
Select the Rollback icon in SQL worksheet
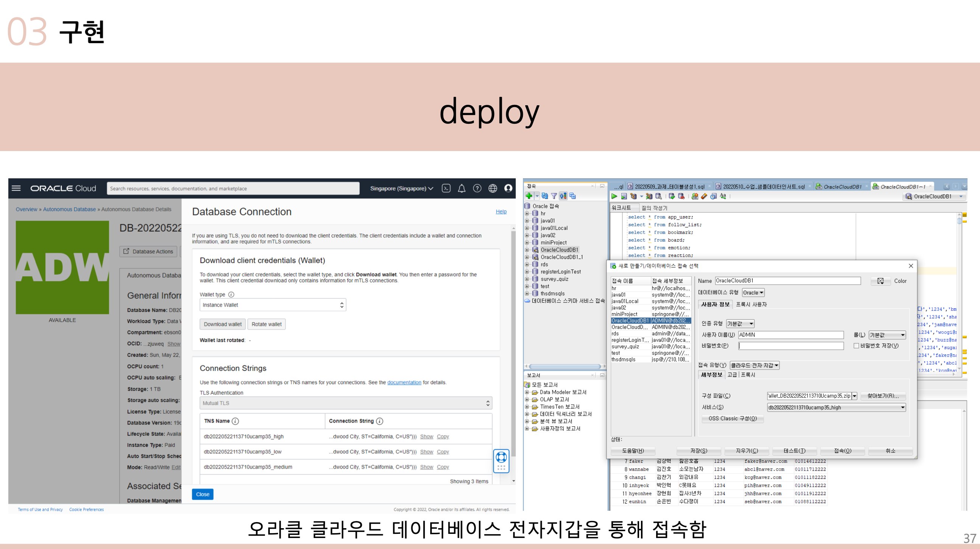pos(681,197)
